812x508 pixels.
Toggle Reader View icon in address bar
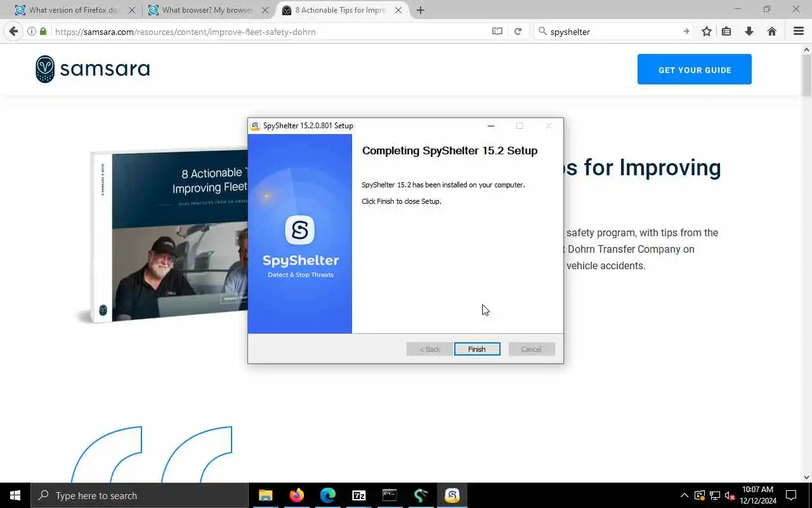pos(497,31)
